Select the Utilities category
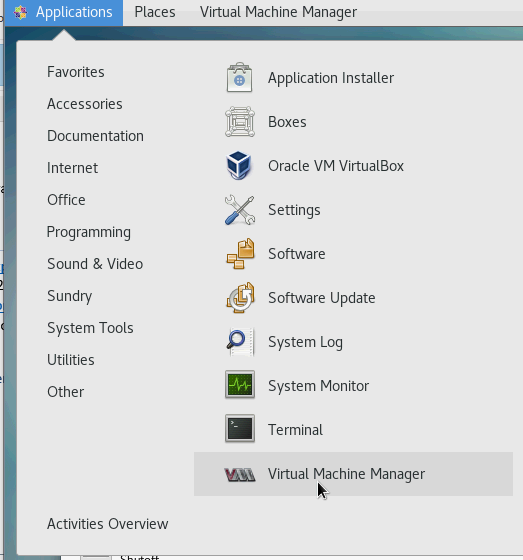This screenshot has height=560, width=523. coord(71,360)
